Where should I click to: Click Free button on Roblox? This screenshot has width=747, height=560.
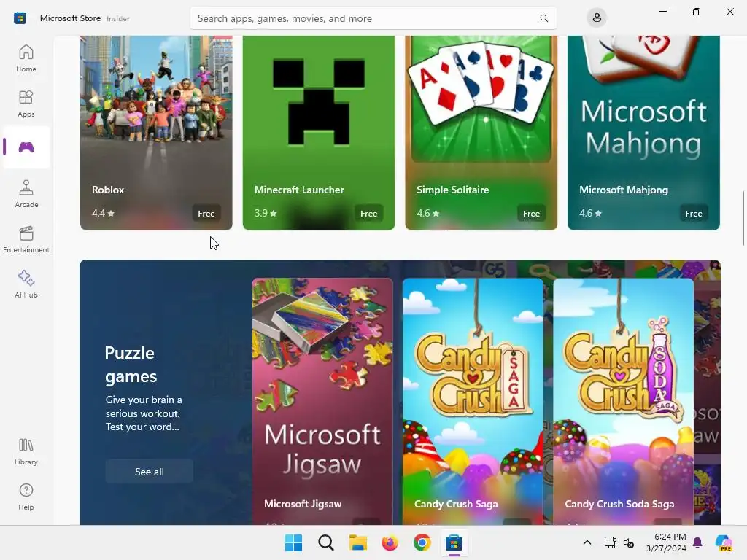coord(206,214)
